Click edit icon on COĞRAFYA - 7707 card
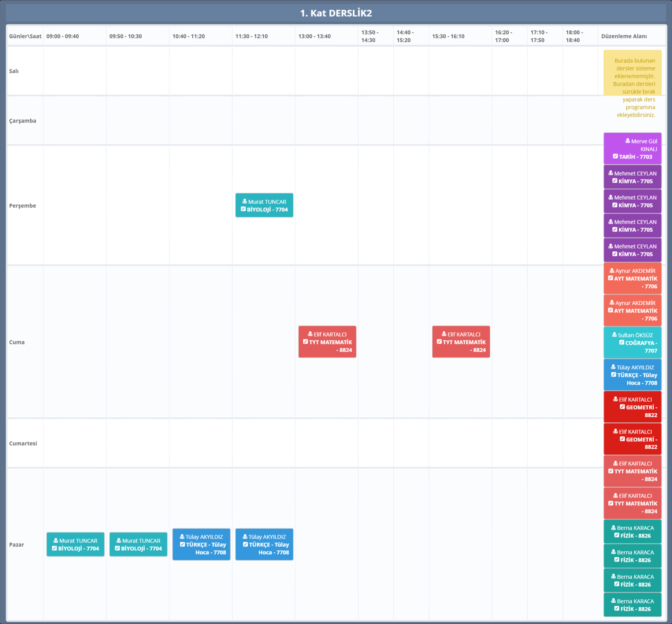The width and height of the screenshot is (672, 624). (x=622, y=342)
